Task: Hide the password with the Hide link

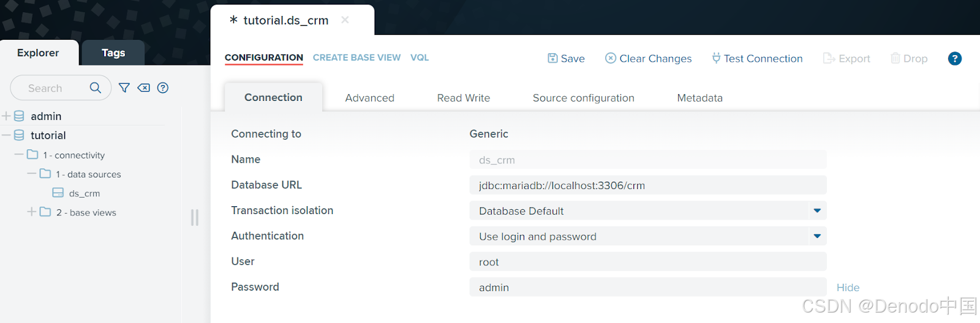Action: point(848,288)
